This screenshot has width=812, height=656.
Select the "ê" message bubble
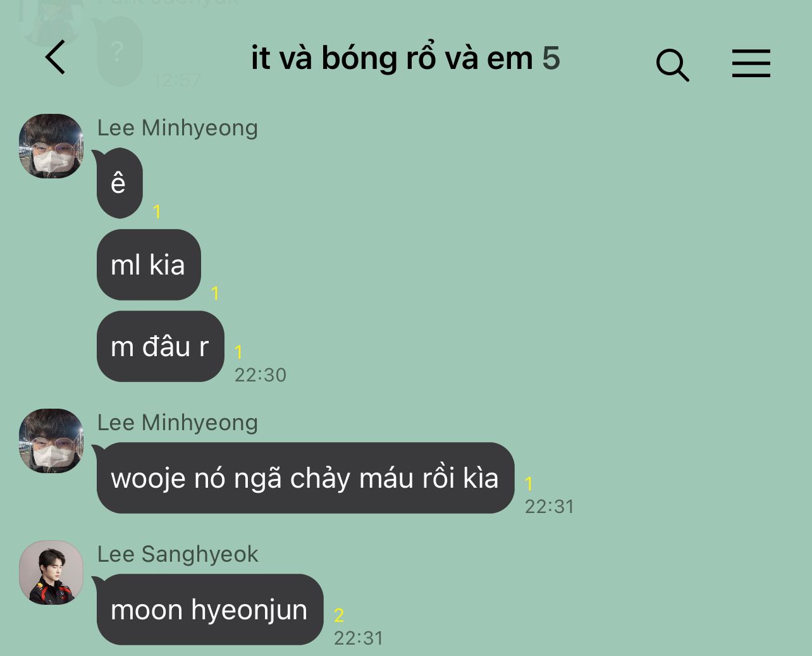click(x=120, y=183)
